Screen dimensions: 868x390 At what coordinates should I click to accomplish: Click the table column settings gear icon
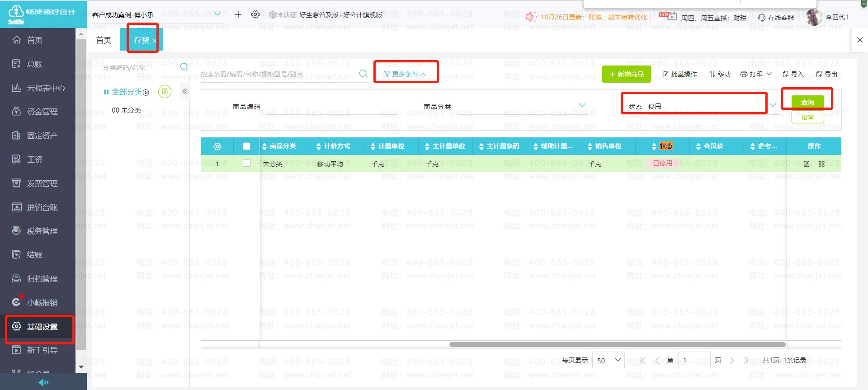pyautogui.click(x=217, y=146)
